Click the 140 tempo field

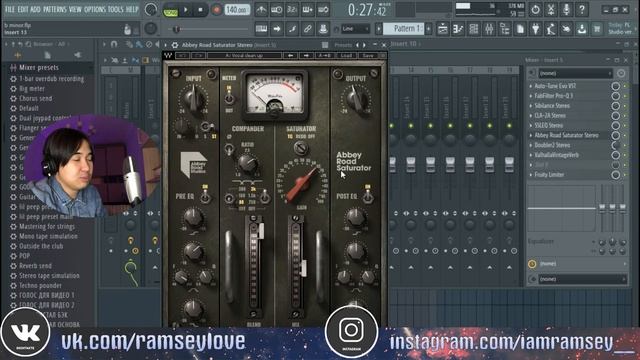coord(237,9)
